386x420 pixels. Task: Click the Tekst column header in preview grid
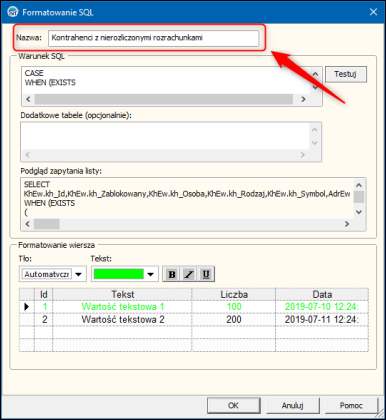point(122,294)
